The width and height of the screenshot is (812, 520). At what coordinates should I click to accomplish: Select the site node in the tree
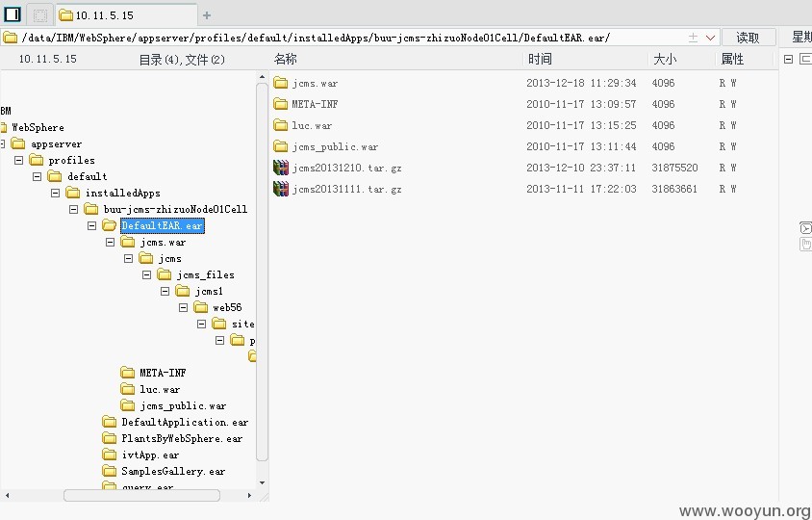pyautogui.click(x=242, y=324)
